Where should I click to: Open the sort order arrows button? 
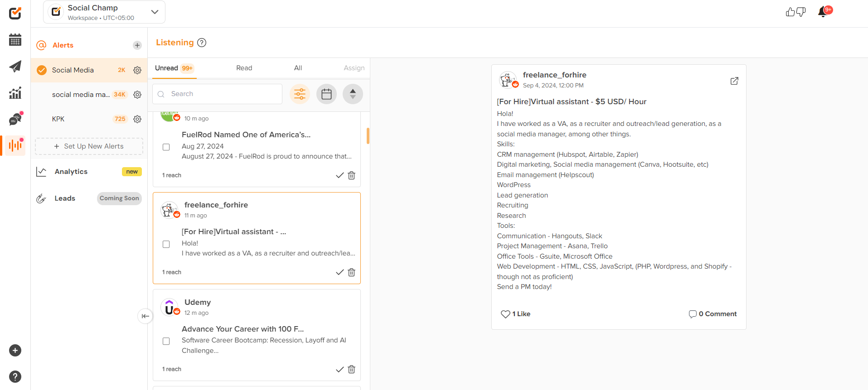pos(353,94)
